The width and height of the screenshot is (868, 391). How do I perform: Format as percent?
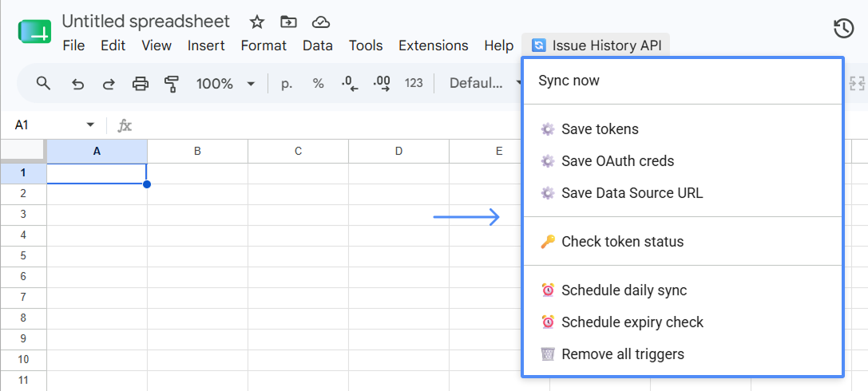tap(319, 84)
